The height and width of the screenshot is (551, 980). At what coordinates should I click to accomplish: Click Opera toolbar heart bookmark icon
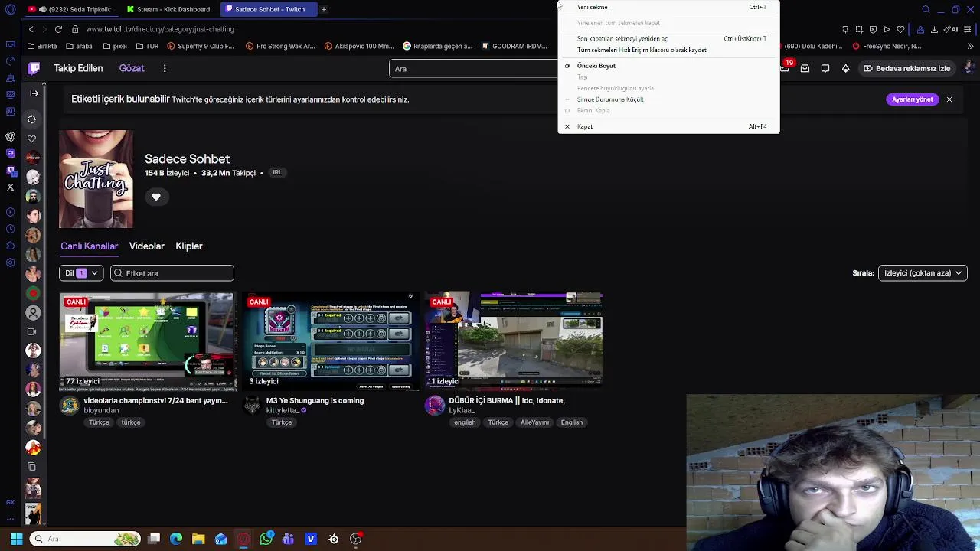[900, 29]
